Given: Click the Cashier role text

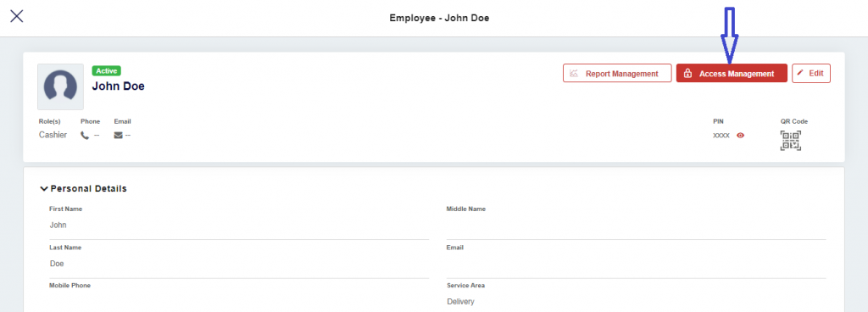Looking at the screenshot, I should (53, 135).
